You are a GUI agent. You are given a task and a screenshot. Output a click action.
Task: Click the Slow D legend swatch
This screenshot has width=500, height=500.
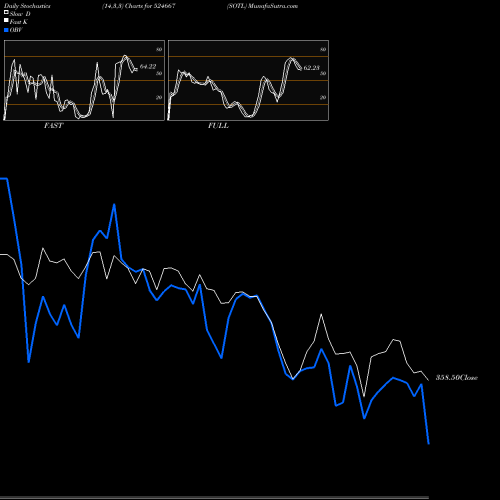tap(6, 12)
